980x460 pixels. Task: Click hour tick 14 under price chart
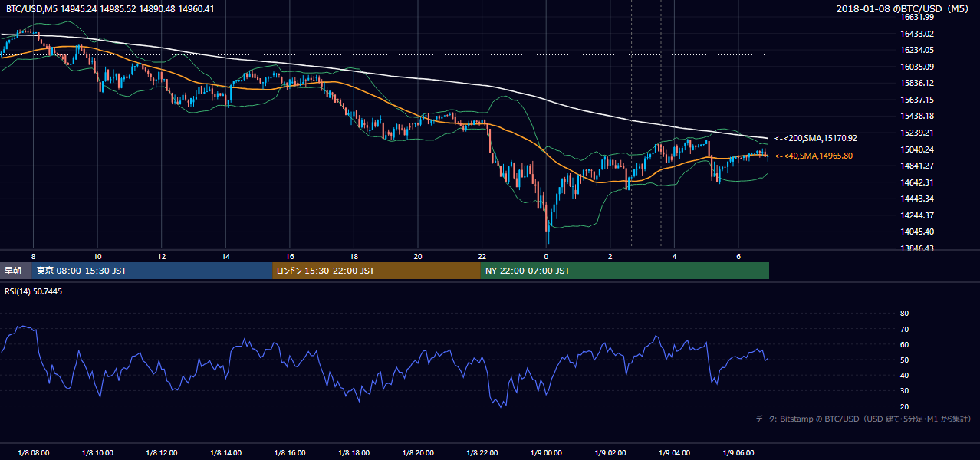226,256
